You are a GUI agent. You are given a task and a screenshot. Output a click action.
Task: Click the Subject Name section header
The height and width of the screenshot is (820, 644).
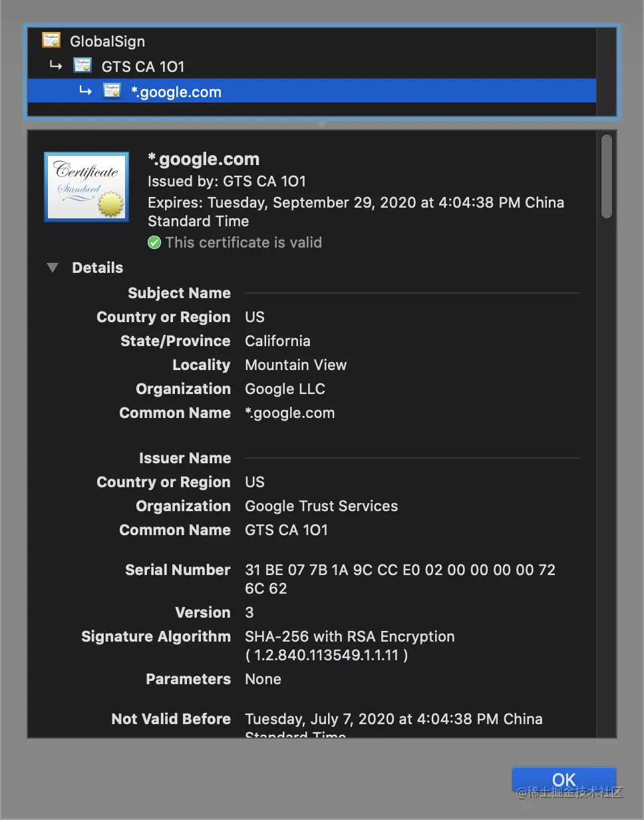pyautogui.click(x=180, y=293)
